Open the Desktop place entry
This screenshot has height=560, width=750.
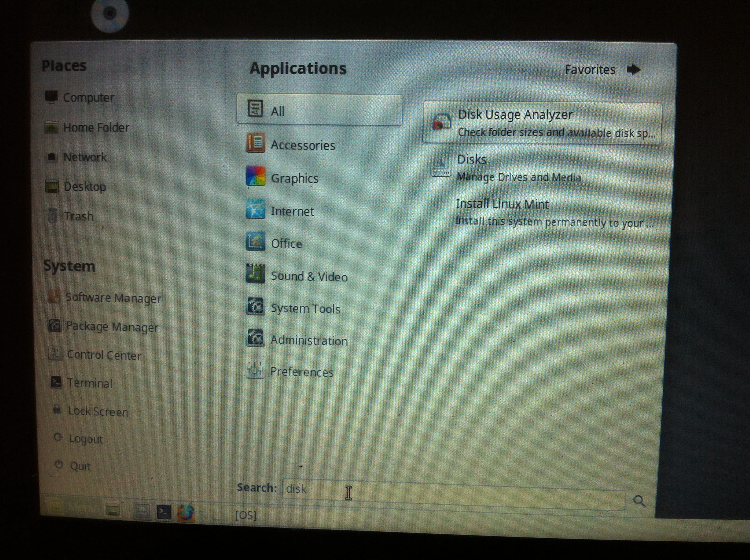[x=76, y=187]
